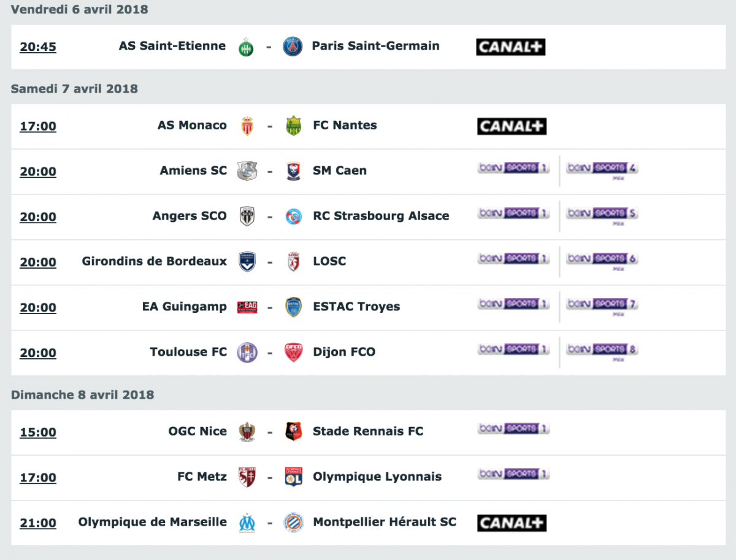
Task: Open the 17:00 link for AS Monaco match
Action: pos(38,126)
